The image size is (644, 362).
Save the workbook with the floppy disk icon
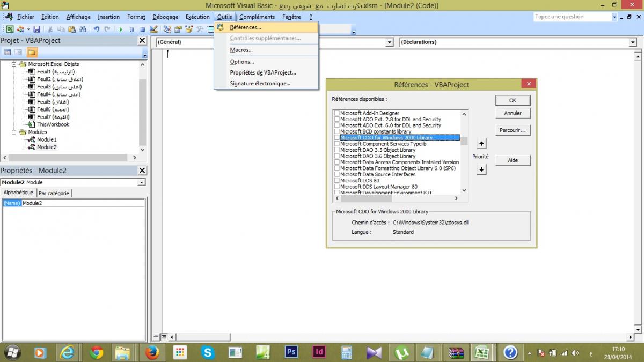[x=37, y=29]
